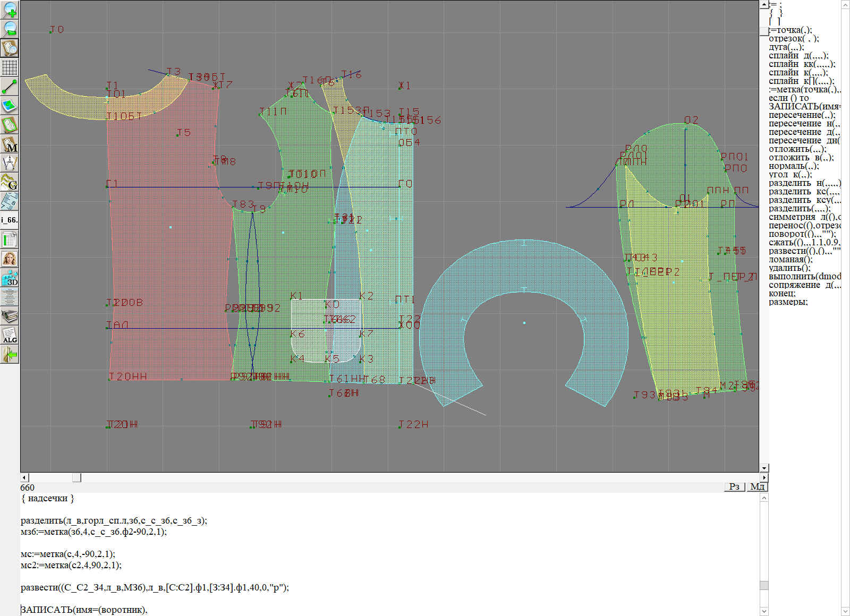Select 'пересечение(.,.);' in operator list
Viewport: 850px width, 616px height.
point(802,115)
